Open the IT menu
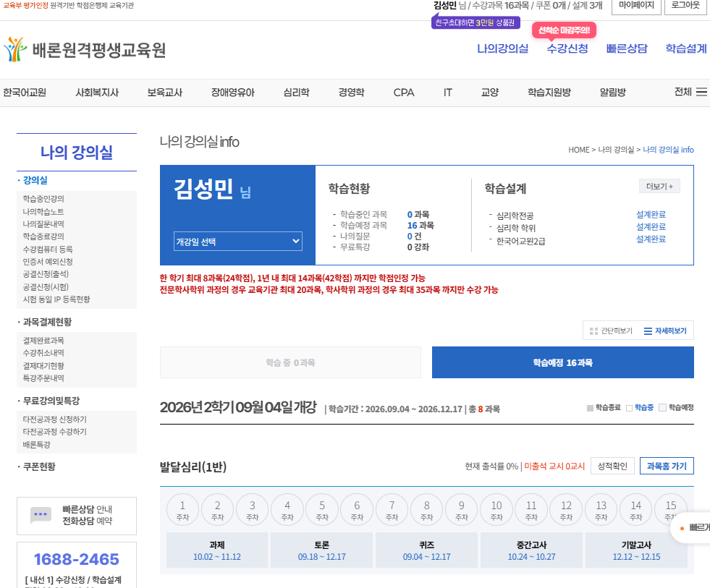 (x=448, y=93)
